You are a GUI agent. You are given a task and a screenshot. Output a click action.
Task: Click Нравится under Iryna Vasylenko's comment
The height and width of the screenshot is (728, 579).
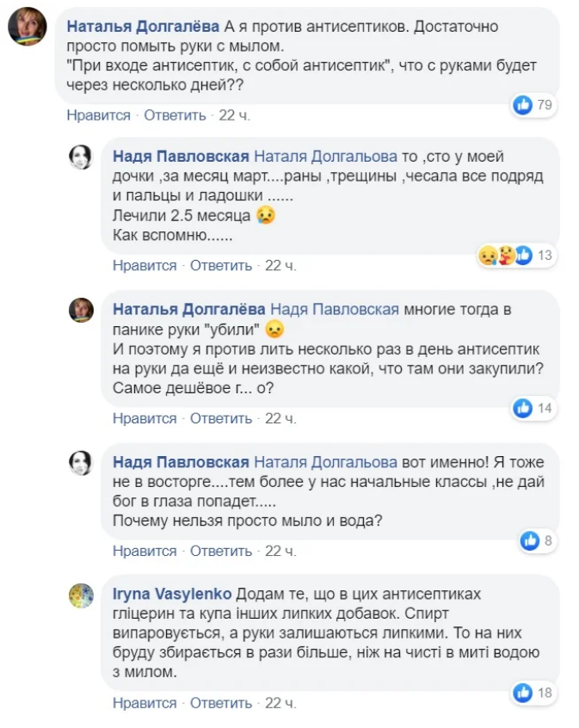(x=145, y=703)
